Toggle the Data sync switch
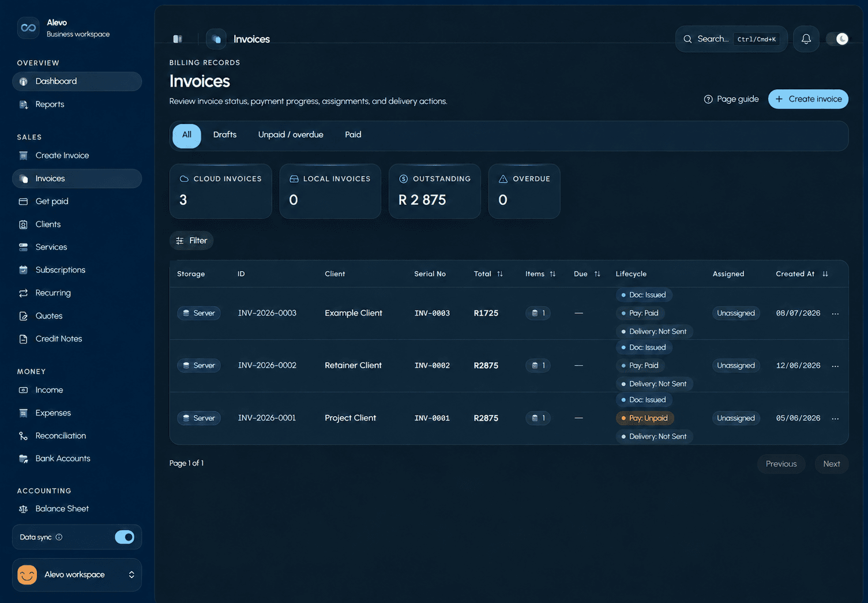 click(x=125, y=537)
